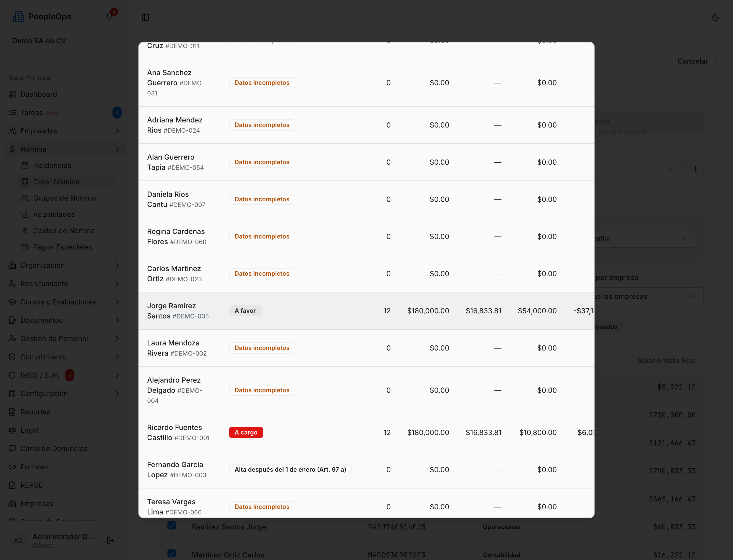This screenshot has width=733, height=560.
Task: Expand the Empleados menu chevron
Action: pos(117,131)
